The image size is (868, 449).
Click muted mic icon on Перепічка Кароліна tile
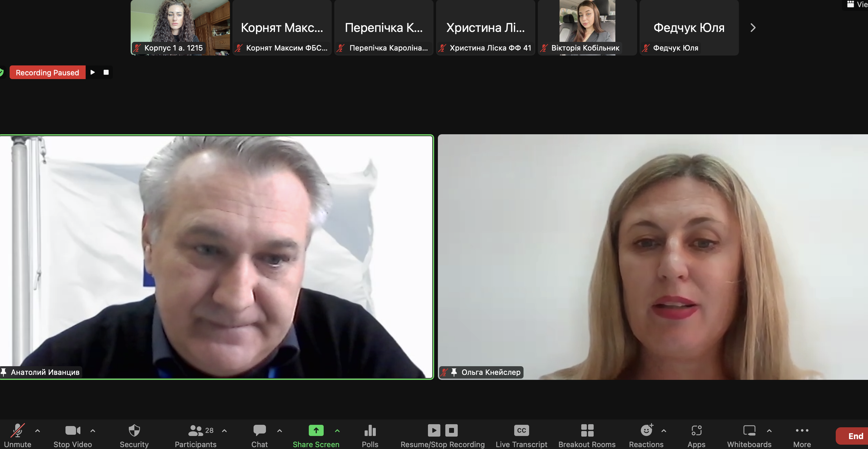[340, 48]
